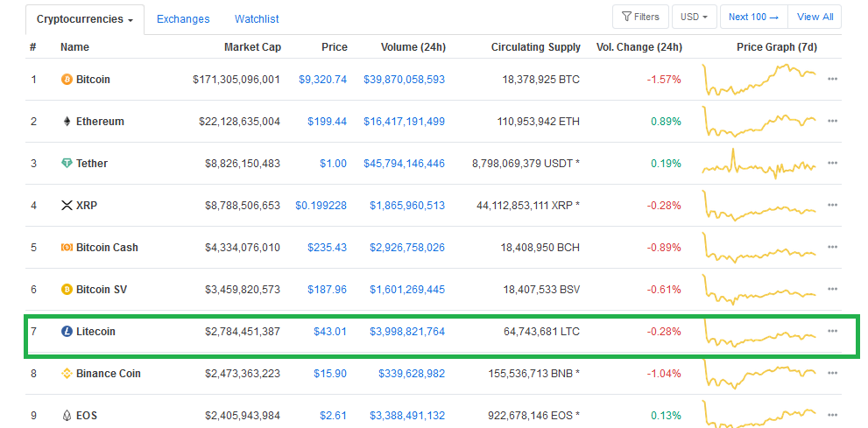
Task: Click the Binance Coin logo icon
Action: (67, 374)
